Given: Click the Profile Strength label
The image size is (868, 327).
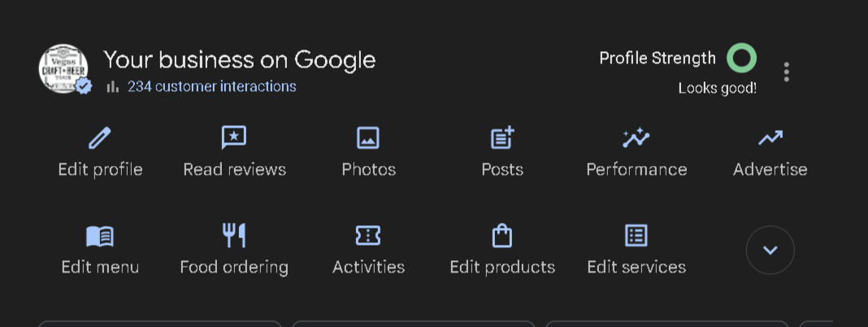Looking at the screenshot, I should pos(658,58).
